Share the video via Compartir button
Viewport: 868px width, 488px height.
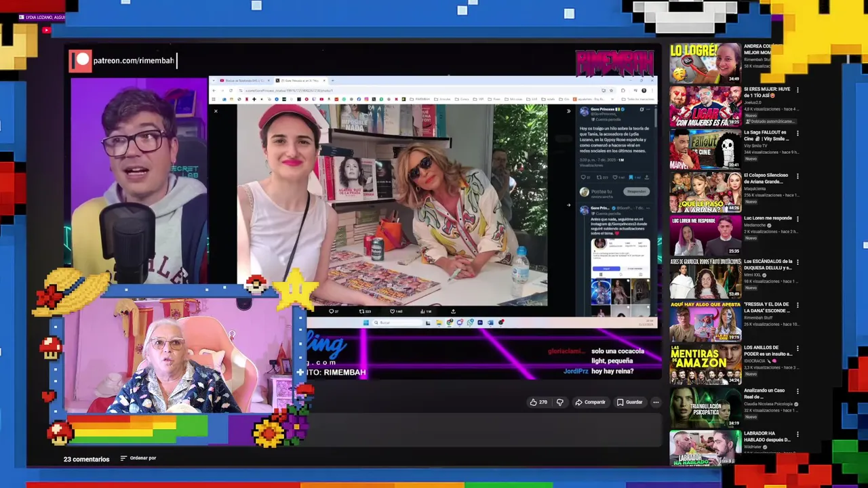[x=590, y=402]
